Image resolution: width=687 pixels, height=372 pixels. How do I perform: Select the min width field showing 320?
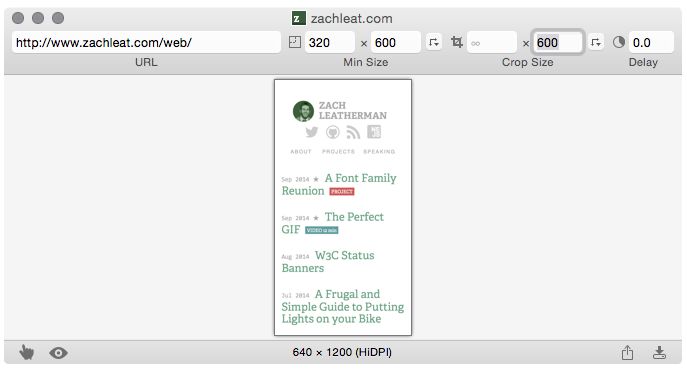pyautogui.click(x=329, y=43)
